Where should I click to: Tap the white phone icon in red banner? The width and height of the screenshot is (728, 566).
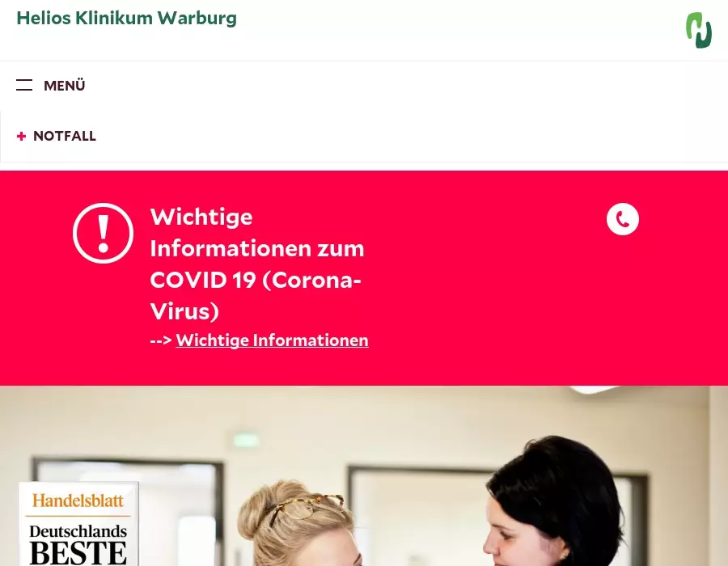coord(623,219)
